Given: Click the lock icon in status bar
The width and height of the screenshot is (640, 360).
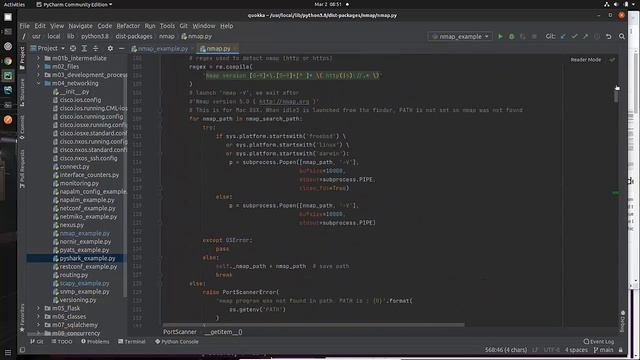Looking at the screenshot, I should [621, 350].
